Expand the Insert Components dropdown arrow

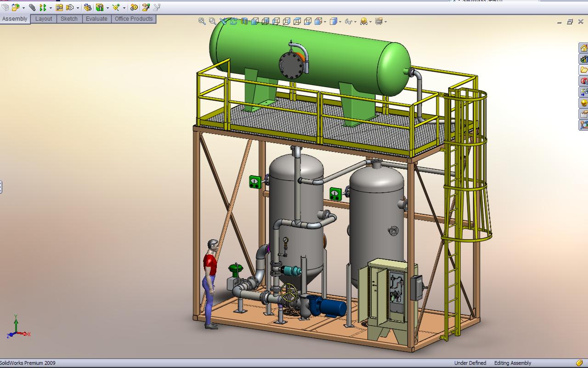pyautogui.click(x=23, y=8)
